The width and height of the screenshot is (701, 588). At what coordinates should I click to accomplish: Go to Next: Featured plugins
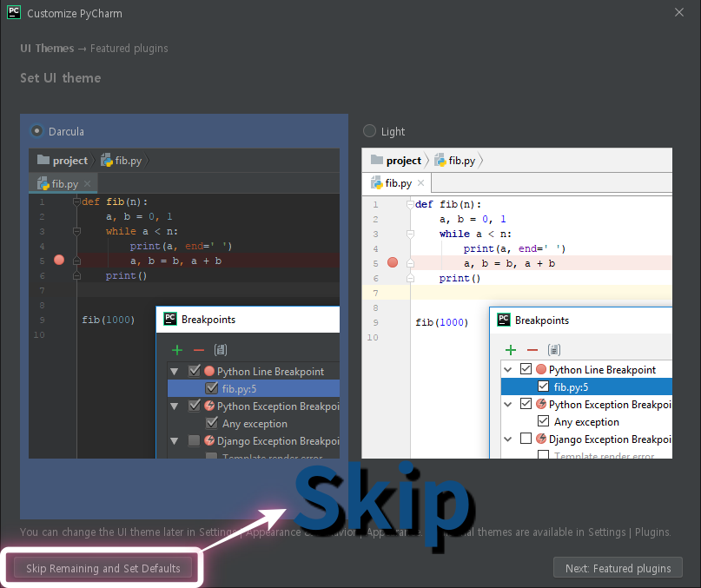(618, 568)
